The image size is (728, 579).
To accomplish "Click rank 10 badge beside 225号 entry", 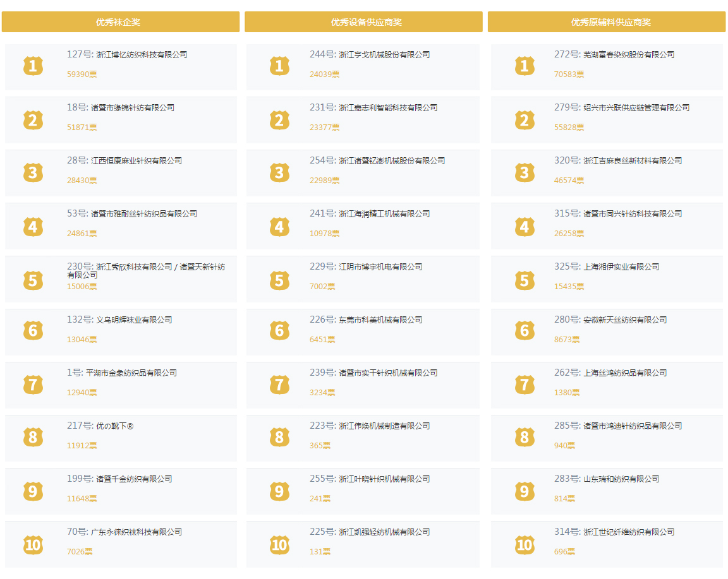I will click(279, 545).
